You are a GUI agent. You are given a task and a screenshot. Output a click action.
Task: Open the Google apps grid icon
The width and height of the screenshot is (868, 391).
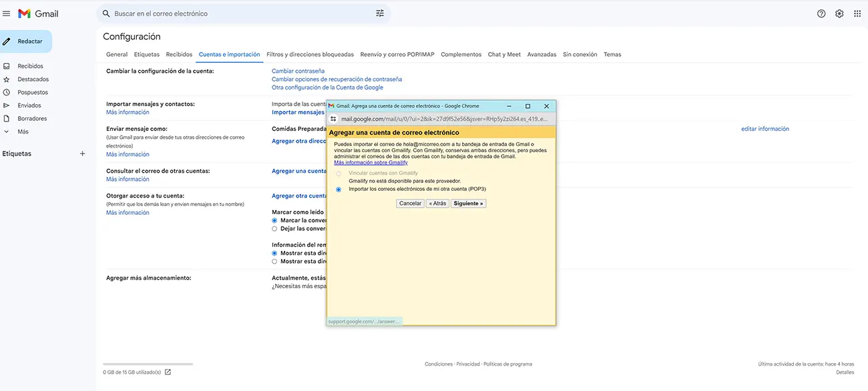(857, 13)
